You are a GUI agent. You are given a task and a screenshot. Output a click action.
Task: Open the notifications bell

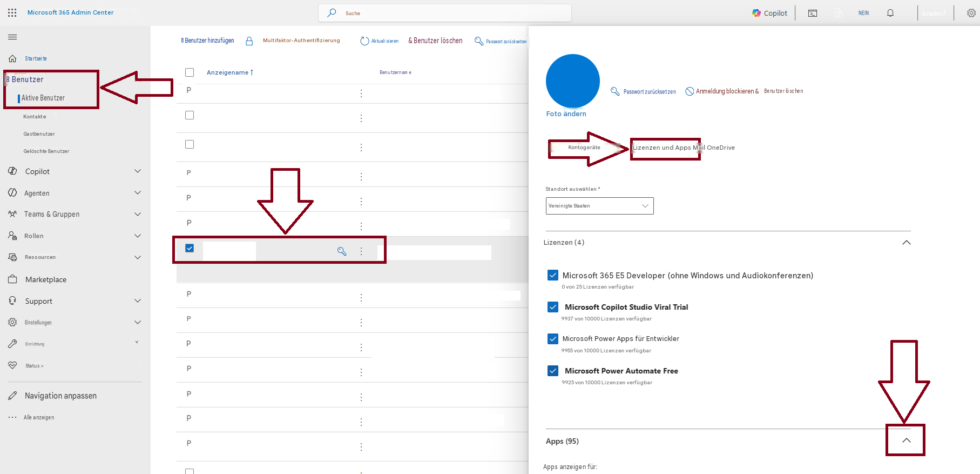pos(890,13)
